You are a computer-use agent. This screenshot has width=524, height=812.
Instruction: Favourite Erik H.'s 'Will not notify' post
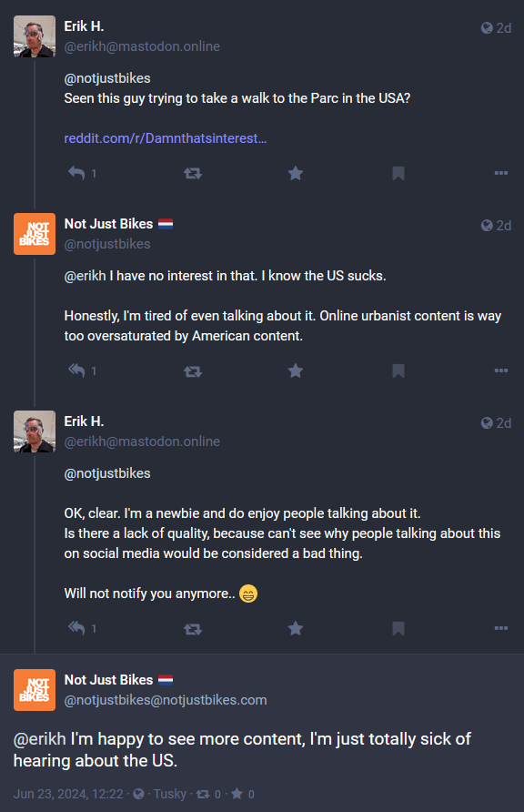296,628
